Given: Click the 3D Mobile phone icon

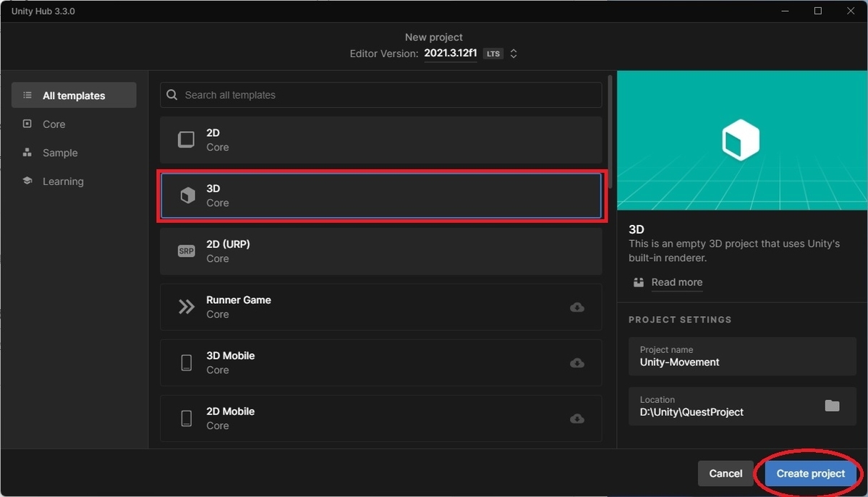Looking at the screenshot, I should click(187, 362).
